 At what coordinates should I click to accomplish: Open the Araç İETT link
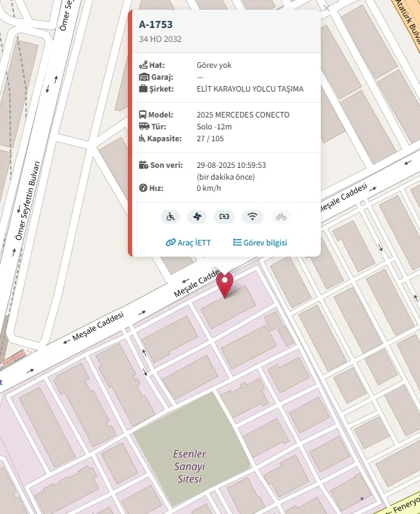coord(188,243)
